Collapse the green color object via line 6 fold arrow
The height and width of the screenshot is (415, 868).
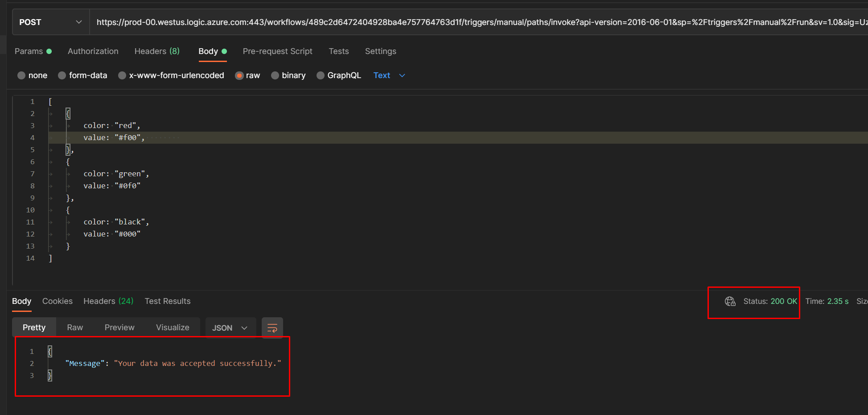(50, 162)
